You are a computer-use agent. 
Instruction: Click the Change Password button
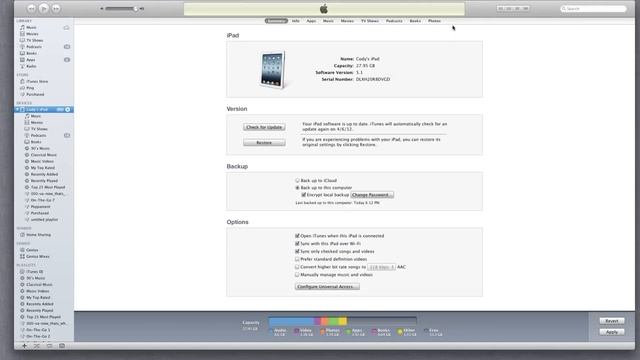(372, 195)
